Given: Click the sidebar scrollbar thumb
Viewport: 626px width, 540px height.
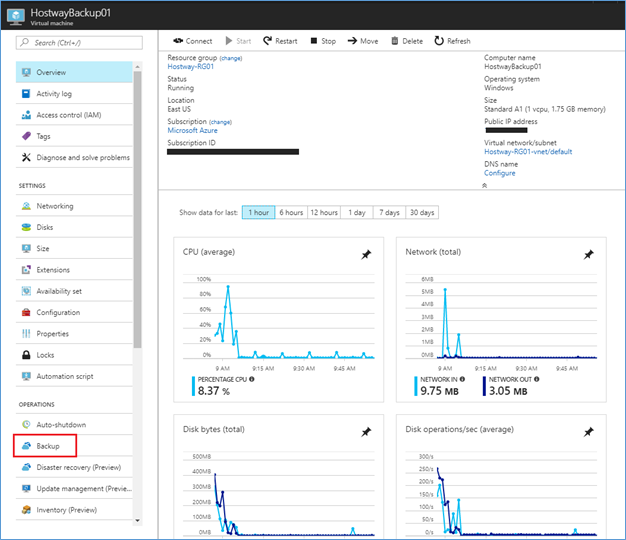Looking at the screenshot, I should 137,210.
